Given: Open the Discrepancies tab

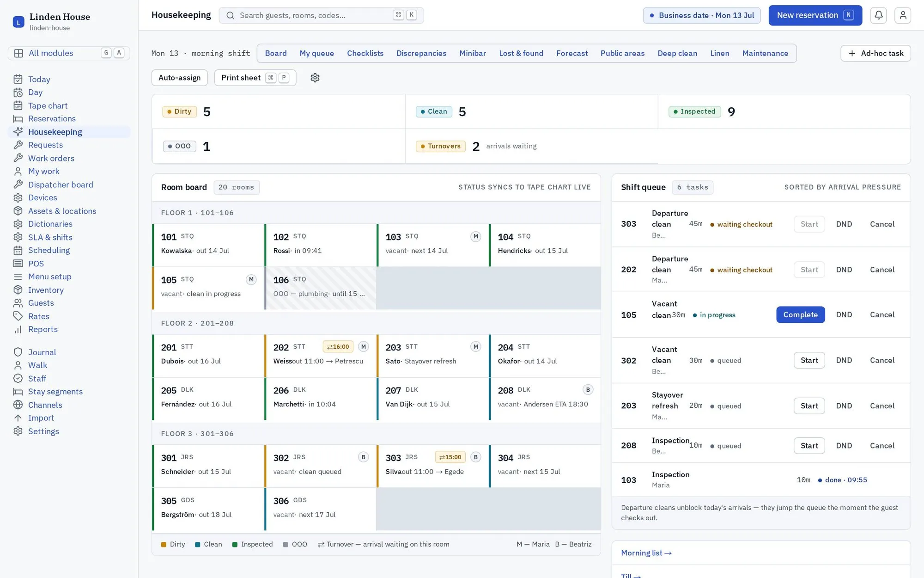Looking at the screenshot, I should pos(421,53).
